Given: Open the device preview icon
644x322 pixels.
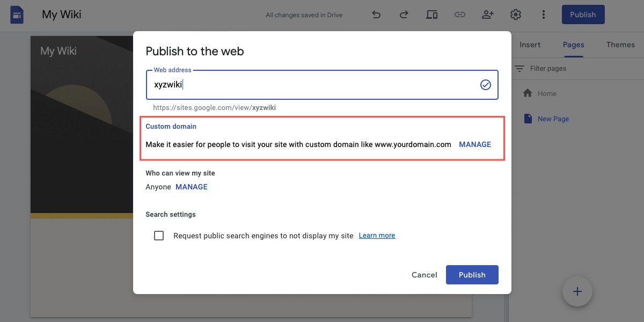Looking at the screenshot, I should pos(432,14).
